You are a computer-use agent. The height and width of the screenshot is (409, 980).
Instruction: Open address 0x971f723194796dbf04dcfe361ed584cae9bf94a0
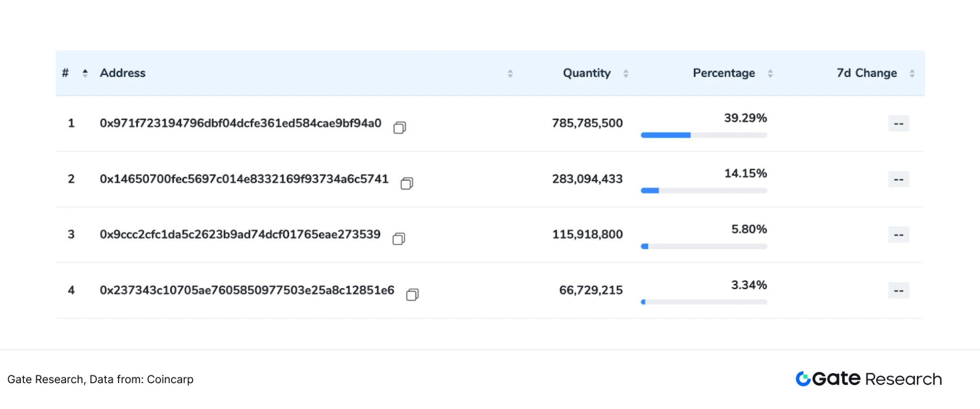coord(240,123)
